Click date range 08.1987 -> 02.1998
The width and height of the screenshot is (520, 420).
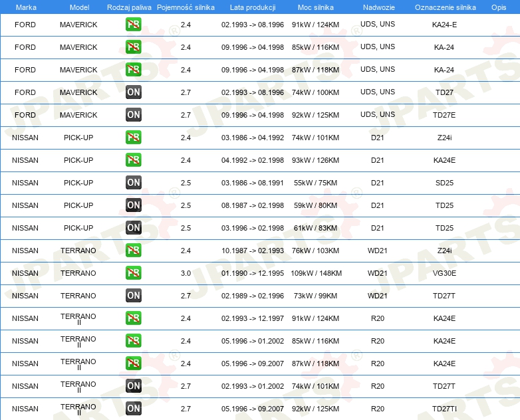[253, 205]
